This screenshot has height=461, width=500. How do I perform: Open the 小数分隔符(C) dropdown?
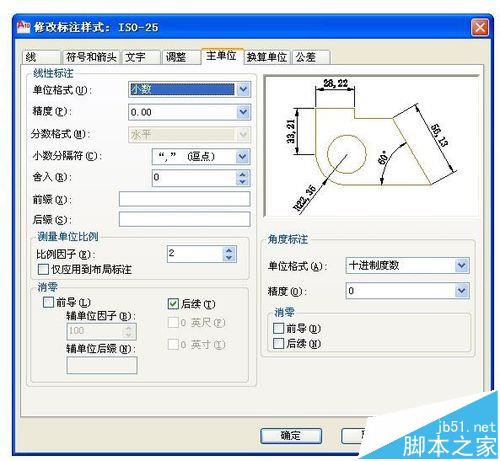[x=243, y=156]
